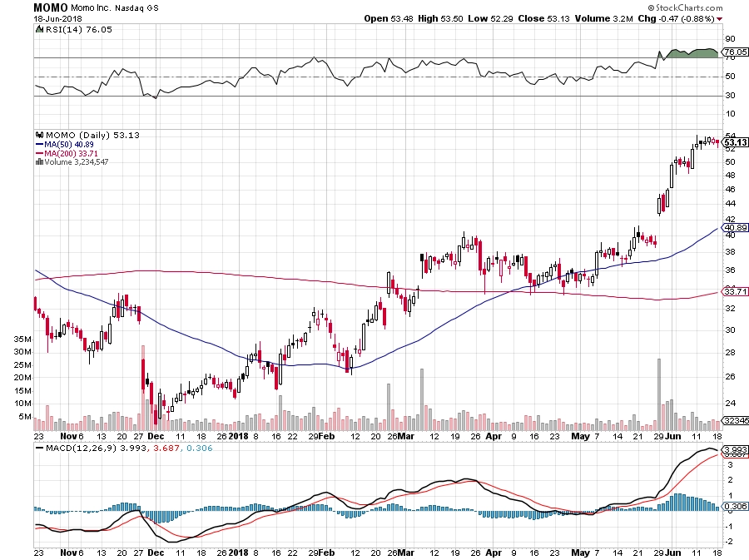Click 'Dec' on the price chart date axis

click(x=156, y=436)
